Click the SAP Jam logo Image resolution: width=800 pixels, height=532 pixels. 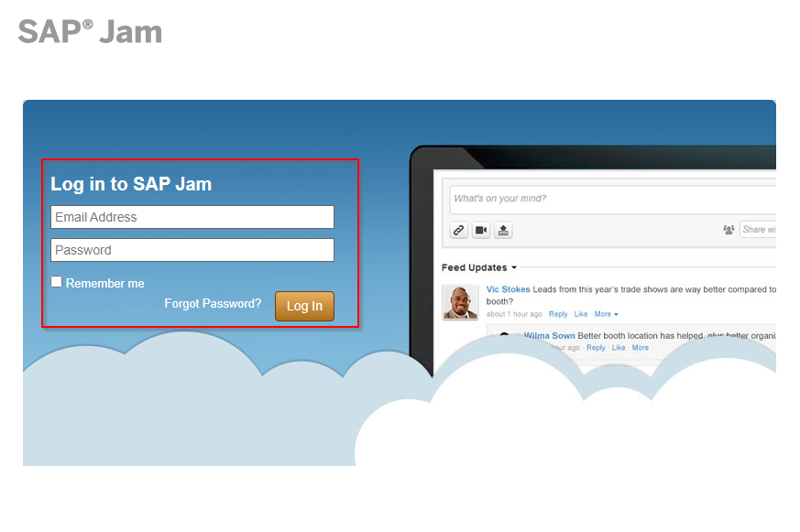pyautogui.click(x=91, y=32)
